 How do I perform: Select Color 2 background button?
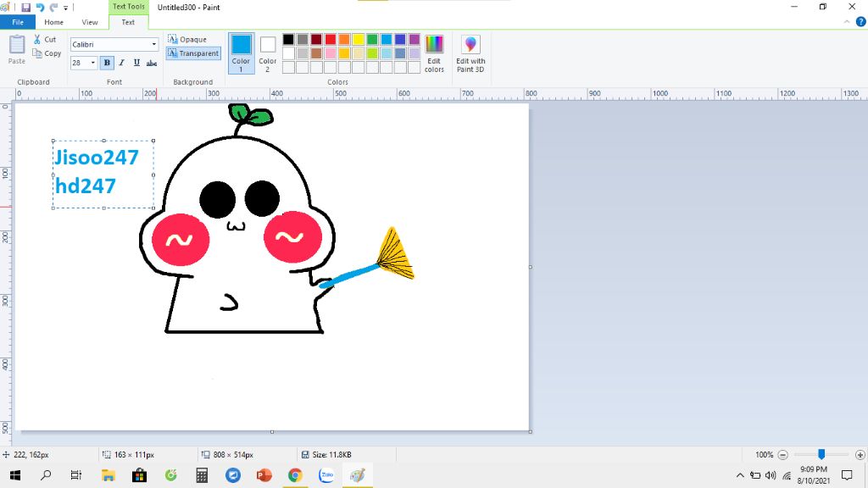pos(267,53)
